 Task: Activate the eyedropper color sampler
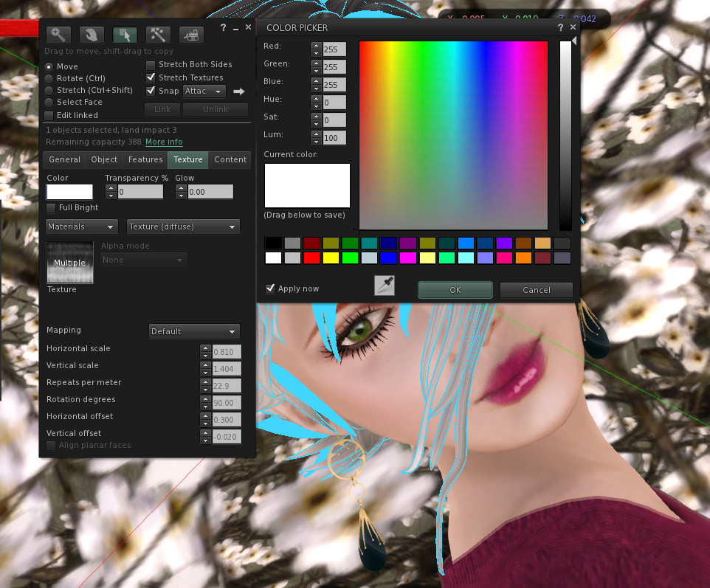click(x=385, y=286)
